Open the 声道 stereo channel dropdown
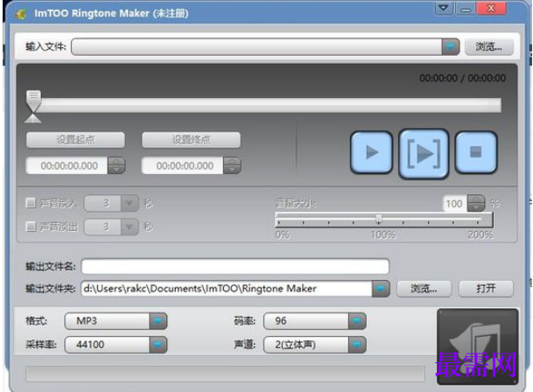The image size is (533, 392). [x=357, y=345]
